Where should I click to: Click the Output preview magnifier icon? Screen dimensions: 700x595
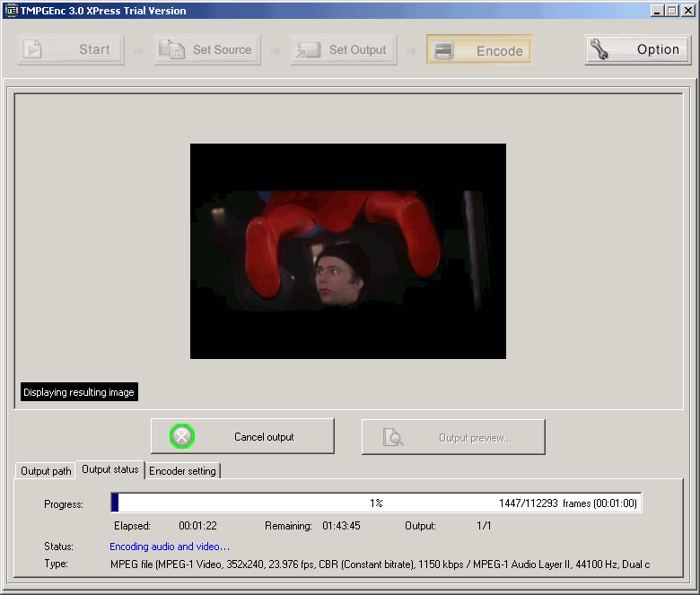393,437
